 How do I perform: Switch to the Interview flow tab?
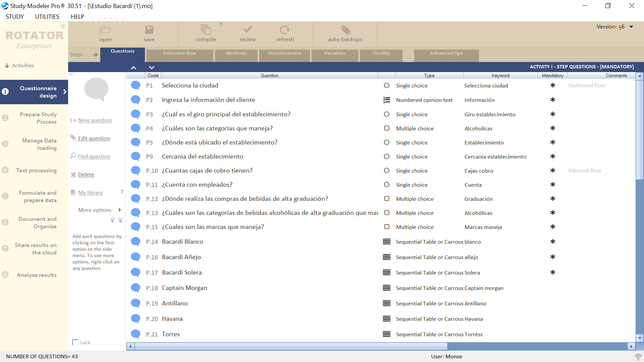pos(180,55)
